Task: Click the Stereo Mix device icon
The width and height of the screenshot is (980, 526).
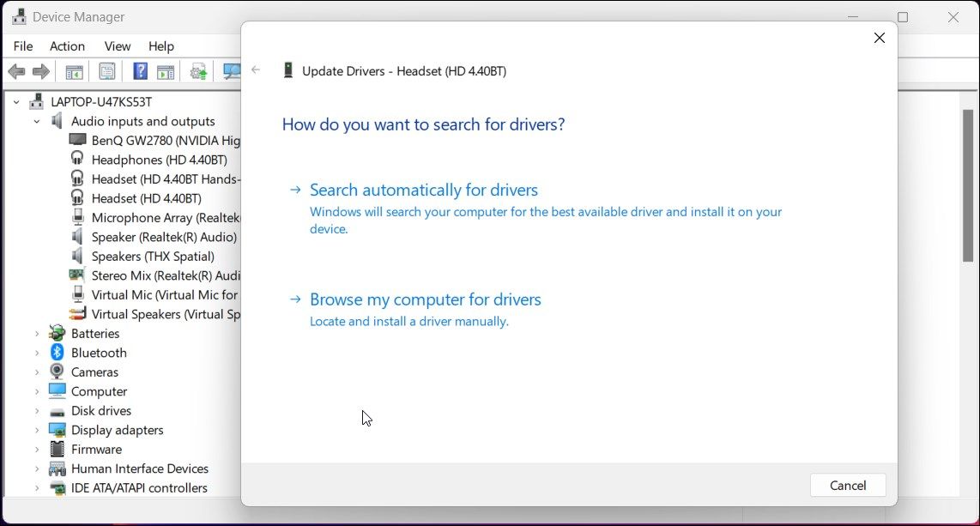Action: click(77, 275)
